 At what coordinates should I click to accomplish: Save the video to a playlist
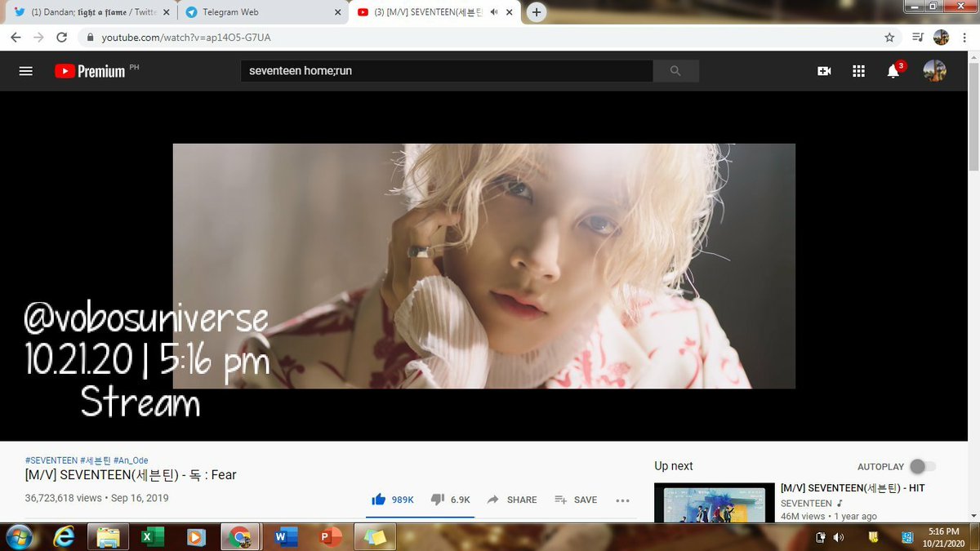[x=576, y=500]
